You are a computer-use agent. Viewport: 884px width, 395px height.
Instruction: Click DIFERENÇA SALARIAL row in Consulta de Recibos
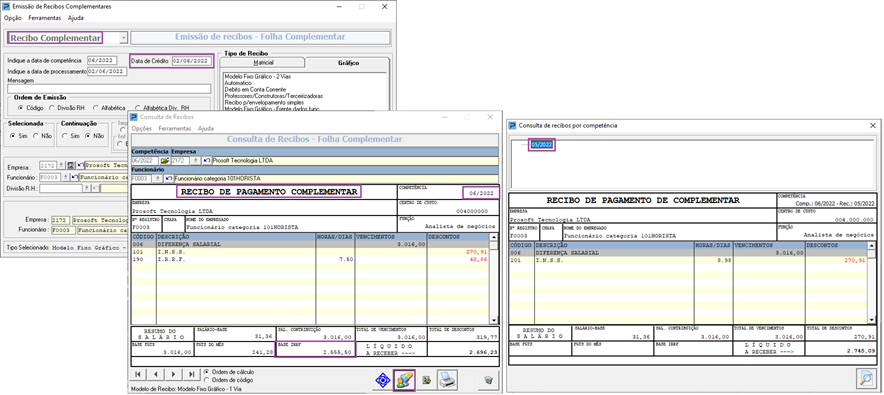(x=310, y=245)
